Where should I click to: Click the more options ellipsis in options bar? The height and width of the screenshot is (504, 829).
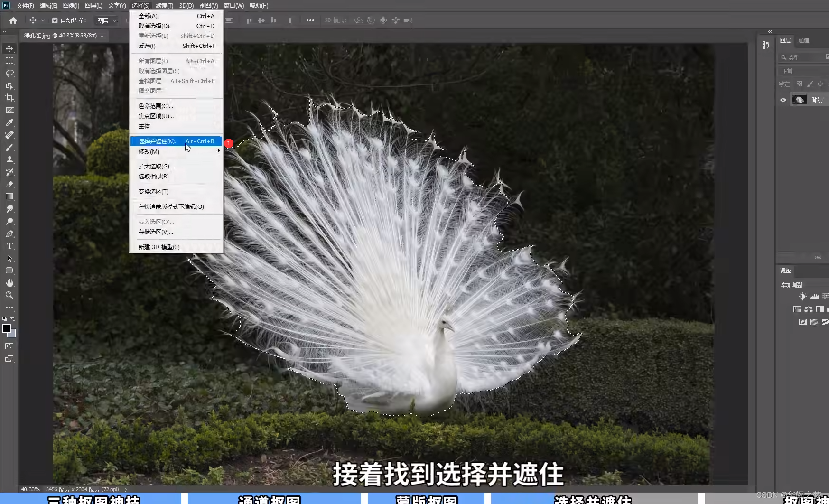pos(310,20)
